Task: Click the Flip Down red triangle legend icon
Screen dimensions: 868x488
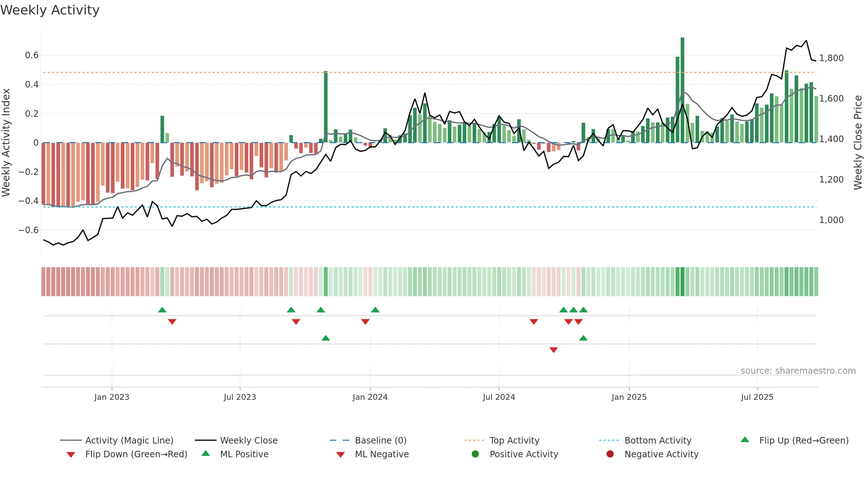Action: [71, 455]
